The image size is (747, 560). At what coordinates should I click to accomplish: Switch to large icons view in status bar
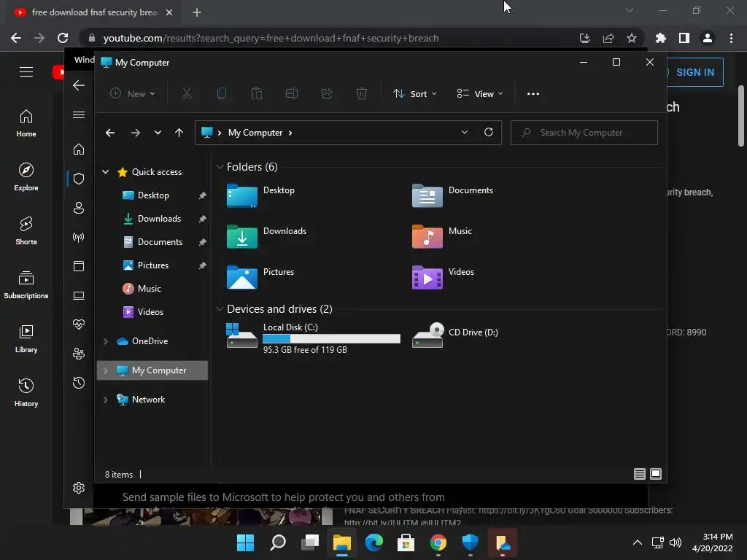click(x=656, y=474)
